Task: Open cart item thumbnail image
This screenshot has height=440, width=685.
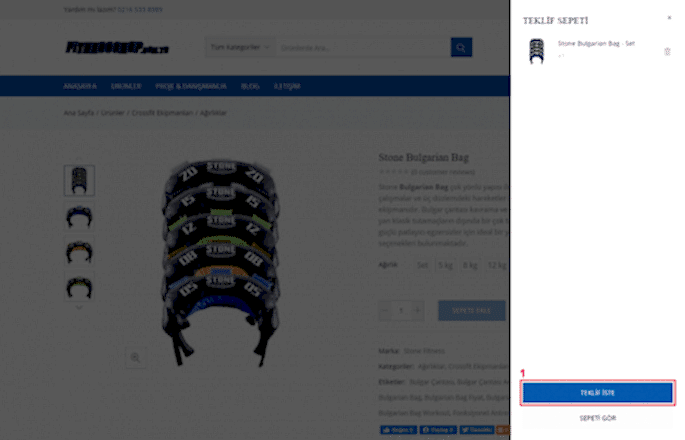Action: click(536, 51)
